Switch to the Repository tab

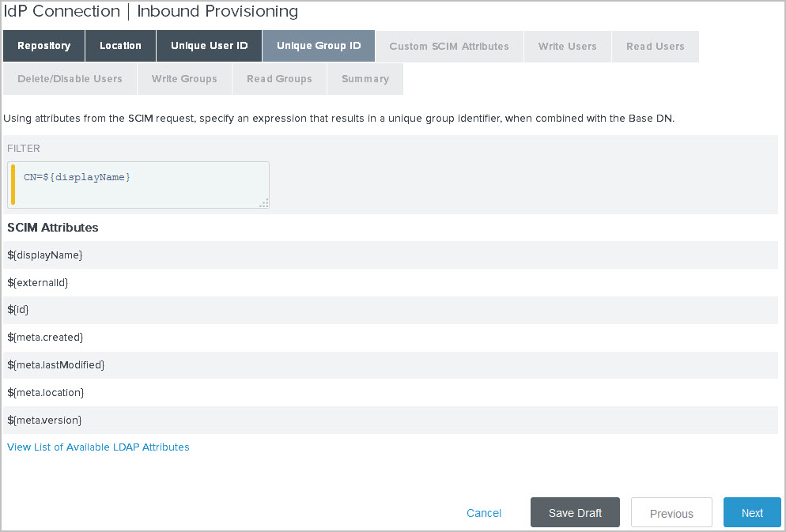click(43, 45)
